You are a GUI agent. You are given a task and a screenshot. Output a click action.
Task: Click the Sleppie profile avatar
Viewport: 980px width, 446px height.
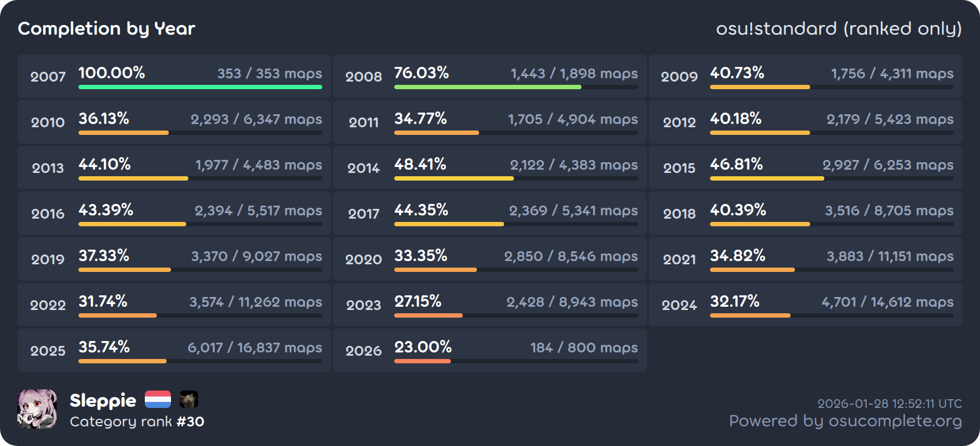[37, 409]
